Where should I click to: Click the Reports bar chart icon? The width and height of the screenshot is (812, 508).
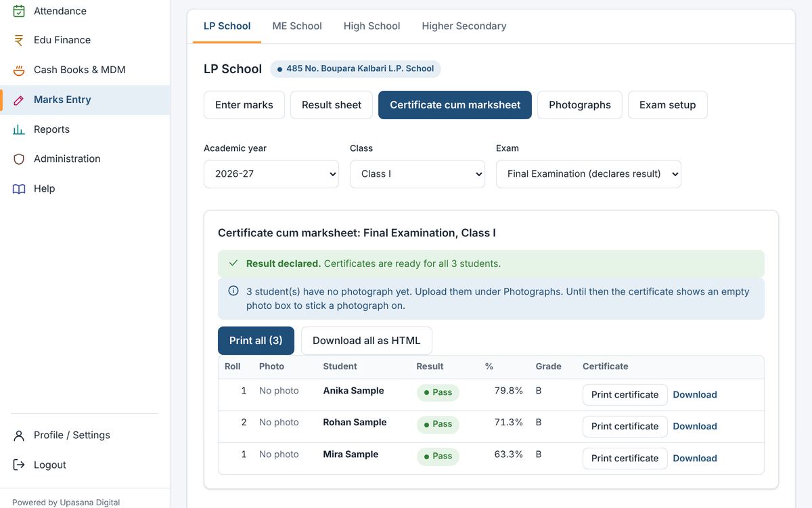pyautogui.click(x=19, y=129)
